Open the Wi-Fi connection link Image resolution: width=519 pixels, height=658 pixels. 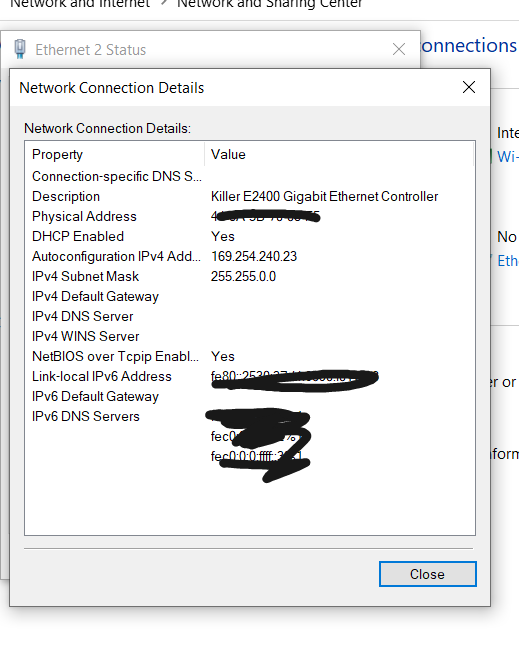tap(508, 157)
